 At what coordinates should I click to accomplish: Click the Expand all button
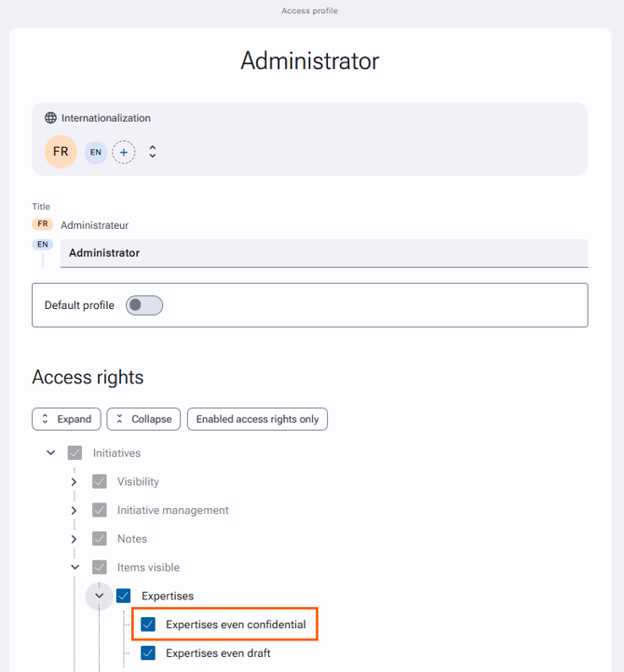(66, 419)
